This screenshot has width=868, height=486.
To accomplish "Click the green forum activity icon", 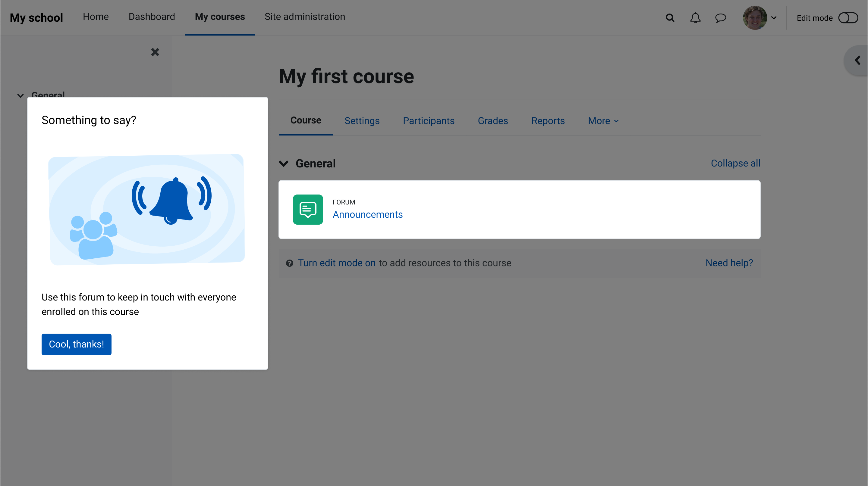I will [308, 209].
